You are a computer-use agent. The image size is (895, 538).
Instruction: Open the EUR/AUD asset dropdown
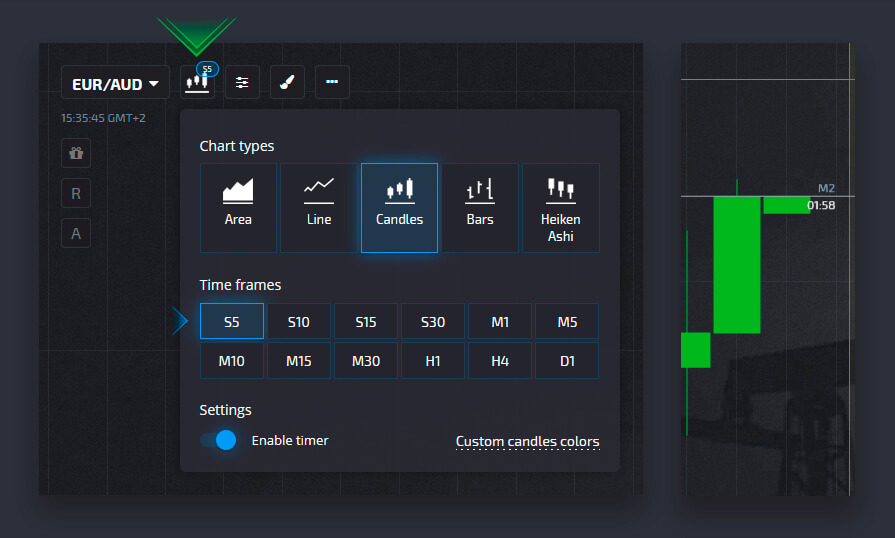(115, 83)
